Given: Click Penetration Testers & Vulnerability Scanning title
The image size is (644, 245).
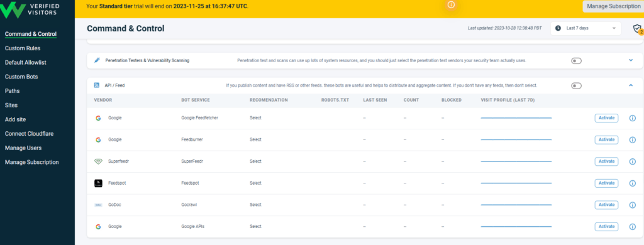Looking at the screenshot, I should pos(147,60).
